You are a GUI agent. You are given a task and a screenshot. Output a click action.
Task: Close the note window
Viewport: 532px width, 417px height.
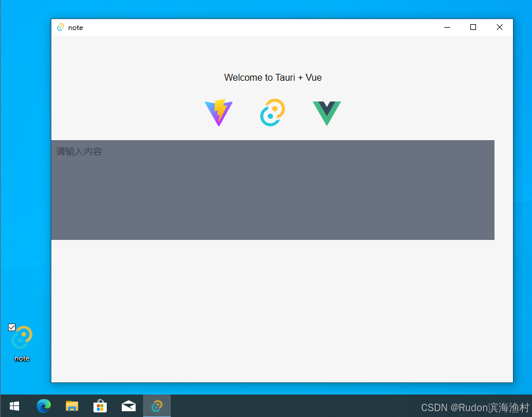[x=500, y=28]
